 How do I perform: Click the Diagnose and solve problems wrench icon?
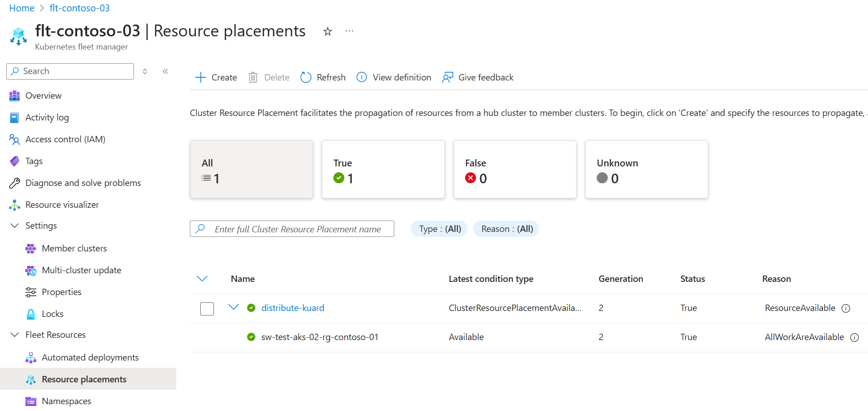(x=15, y=183)
